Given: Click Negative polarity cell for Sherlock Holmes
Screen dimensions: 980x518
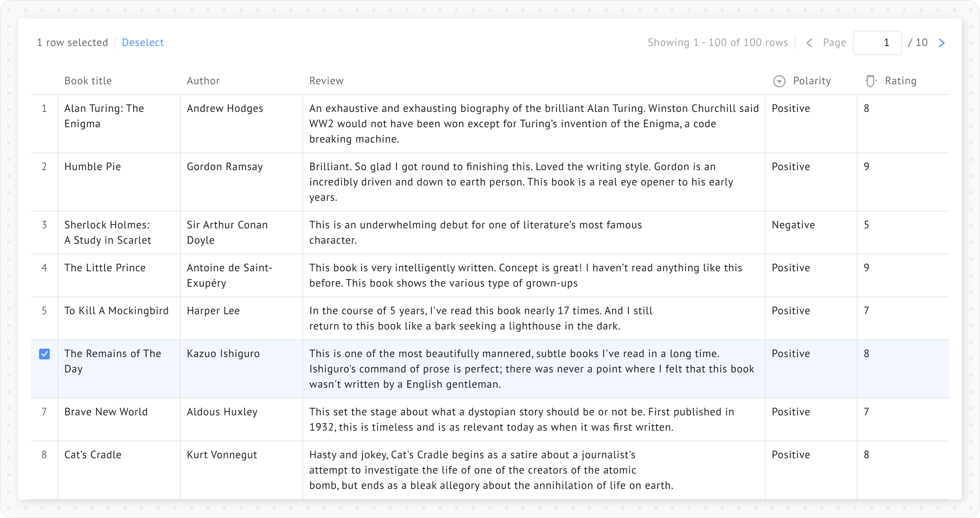Looking at the screenshot, I should [793, 225].
